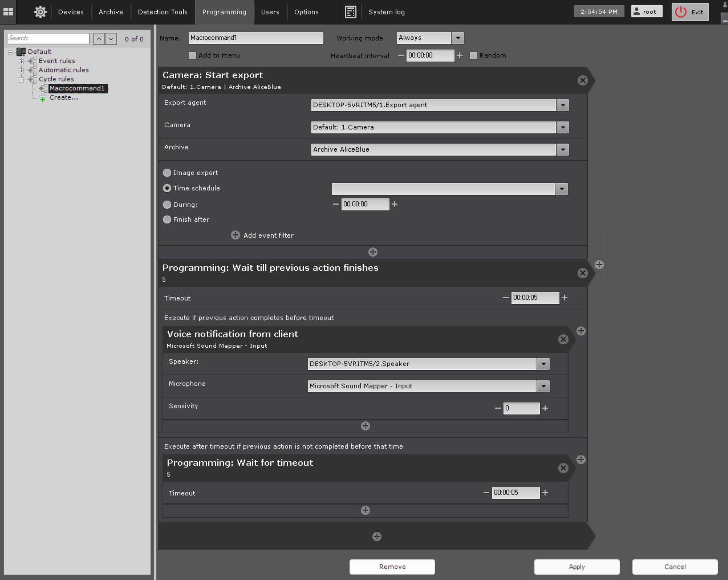The height and width of the screenshot is (580, 728).
Task: Remove the Wait for timeout action
Action: click(x=563, y=468)
